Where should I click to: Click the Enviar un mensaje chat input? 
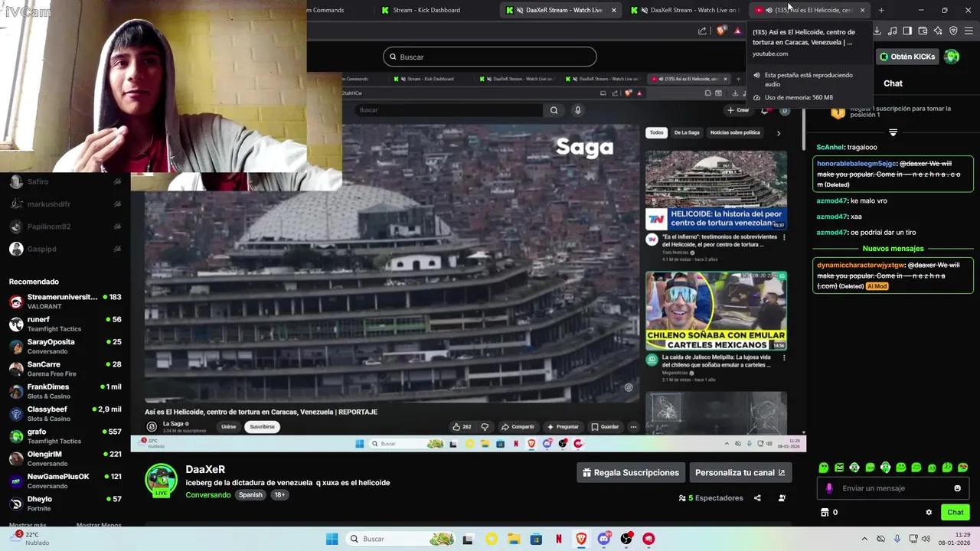(x=893, y=488)
